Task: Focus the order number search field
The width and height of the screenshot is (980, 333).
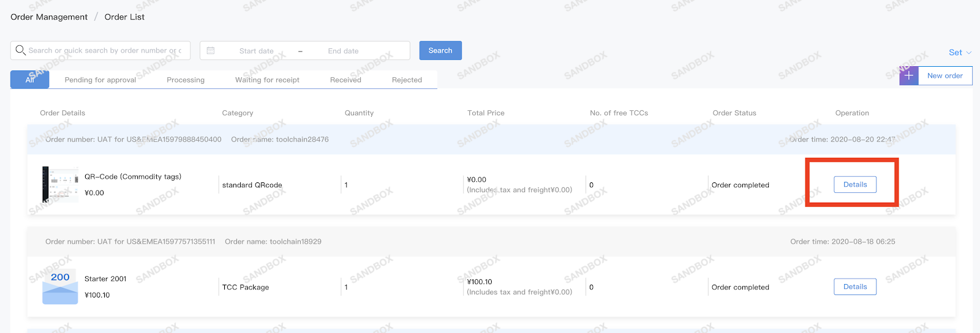Action: 100,50
